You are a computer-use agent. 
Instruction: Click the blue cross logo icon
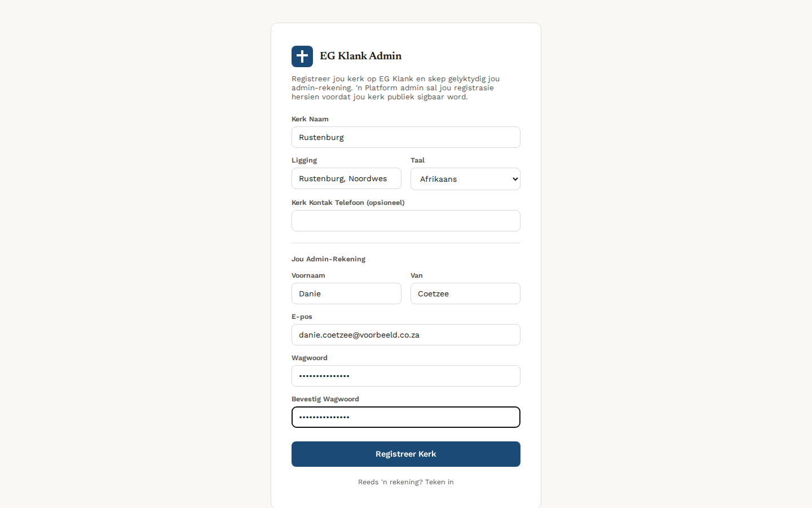pyautogui.click(x=302, y=56)
